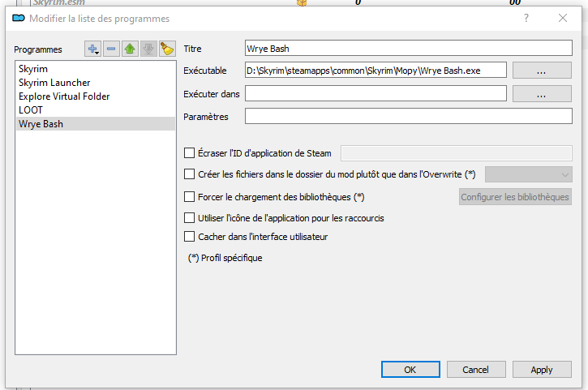Click Configurer les bibliothèques button
Viewport: 588px width, 390px height.
click(x=515, y=197)
